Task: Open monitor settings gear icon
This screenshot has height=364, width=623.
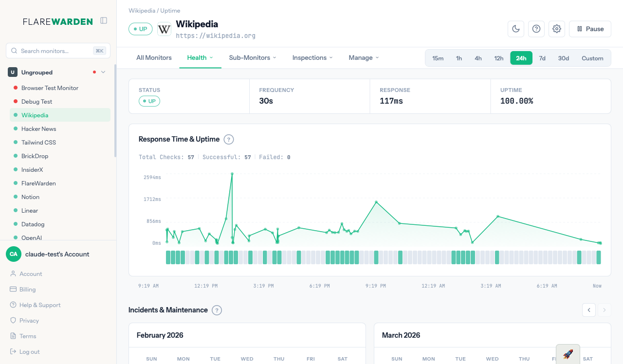Action: 557,29
